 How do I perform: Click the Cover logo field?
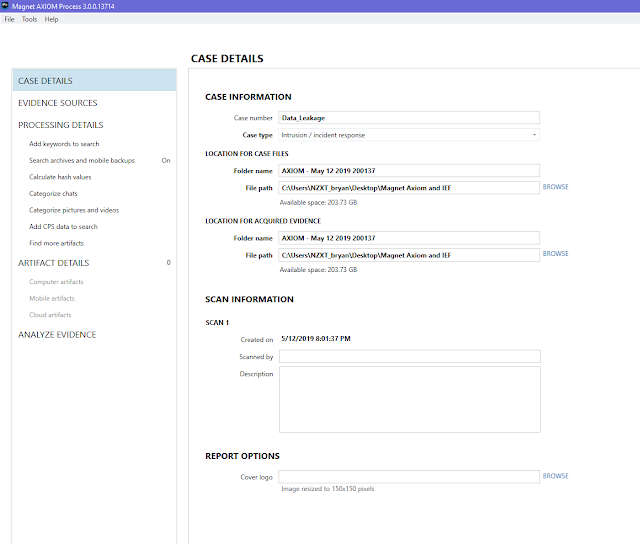click(x=409, y=477)
